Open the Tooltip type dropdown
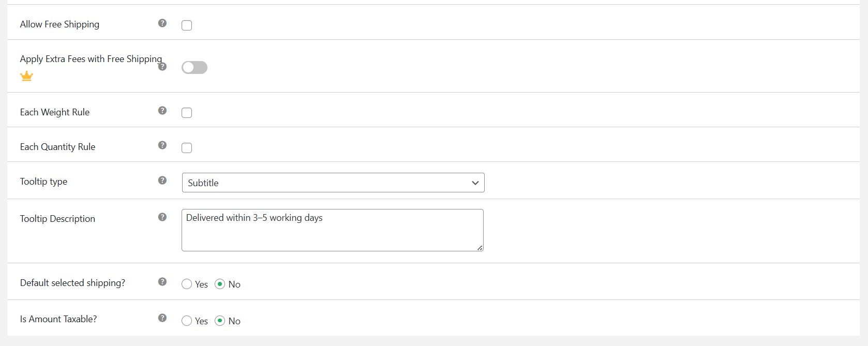Viewport: 868px width, 346px height. (333, 183)
